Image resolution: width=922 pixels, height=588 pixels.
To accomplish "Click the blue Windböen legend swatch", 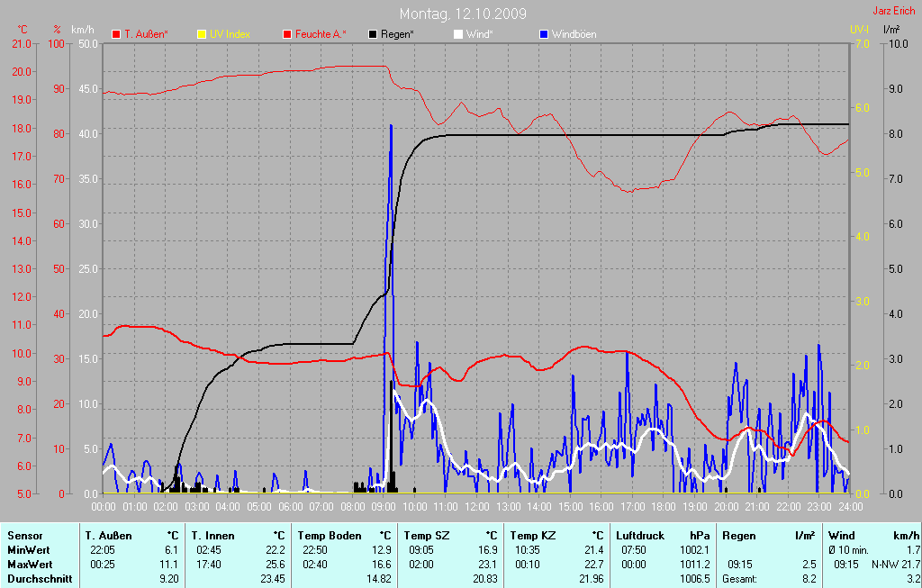I will 544,34.
